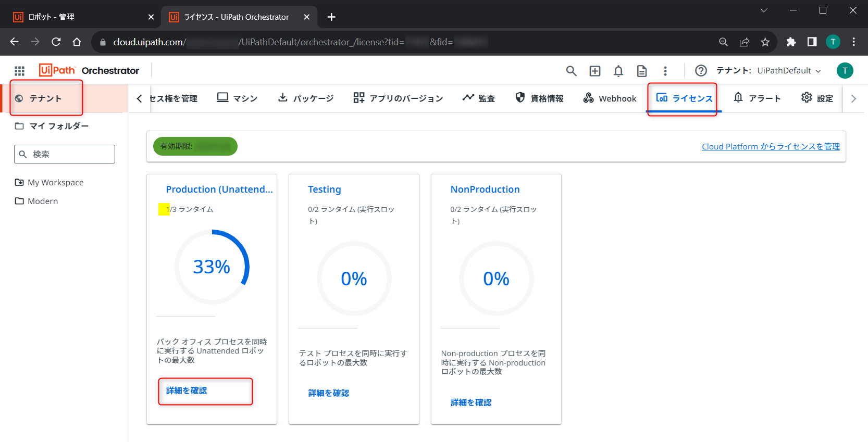868x442 pixels.
Task: Click 詳細を確認 under Production (Unattended)
Action: 187,390
